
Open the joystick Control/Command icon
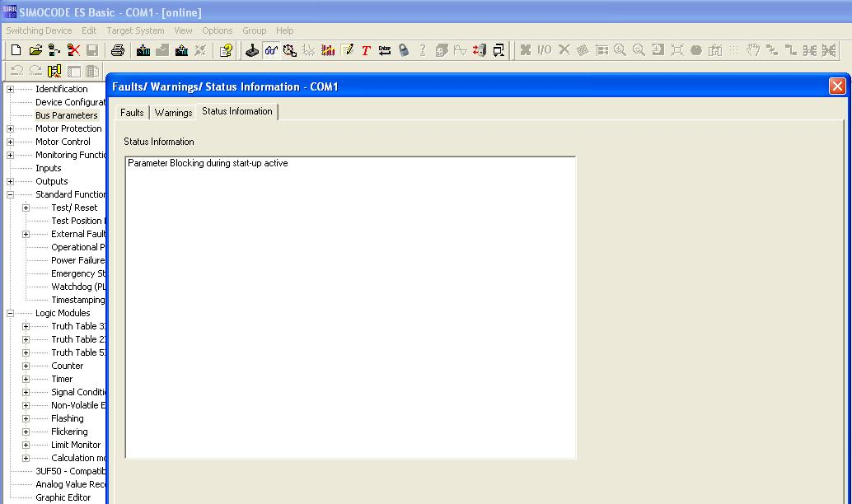coord(252,50)
